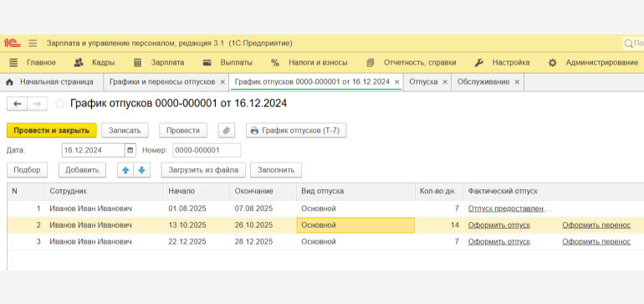
Task: Close the Графики и переносы отпусков tab
Action: coord(222,82)
